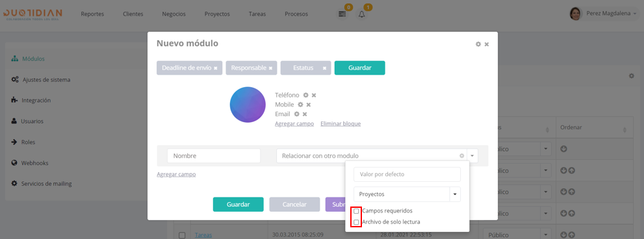Click the Eliminar bloque link

[341, 123]
